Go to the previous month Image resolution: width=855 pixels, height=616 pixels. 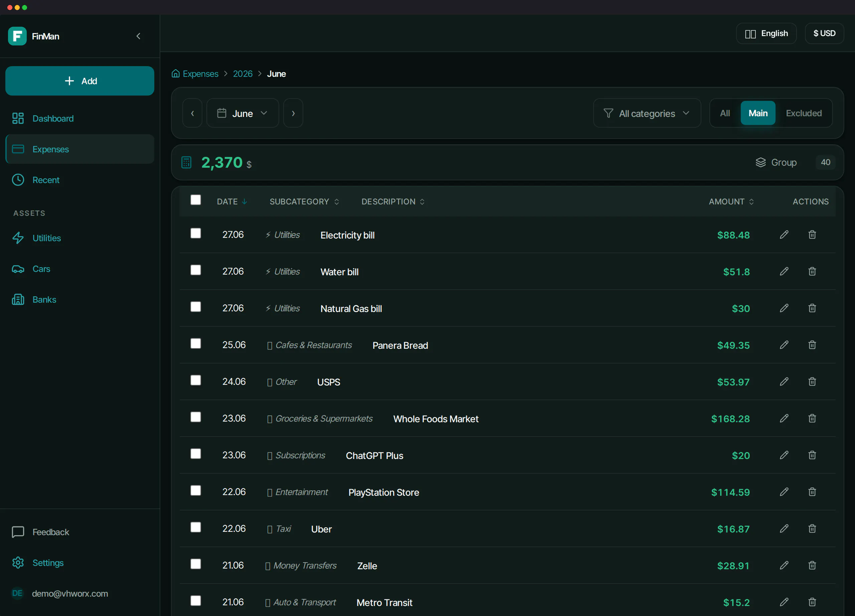(x=193, y=113)
